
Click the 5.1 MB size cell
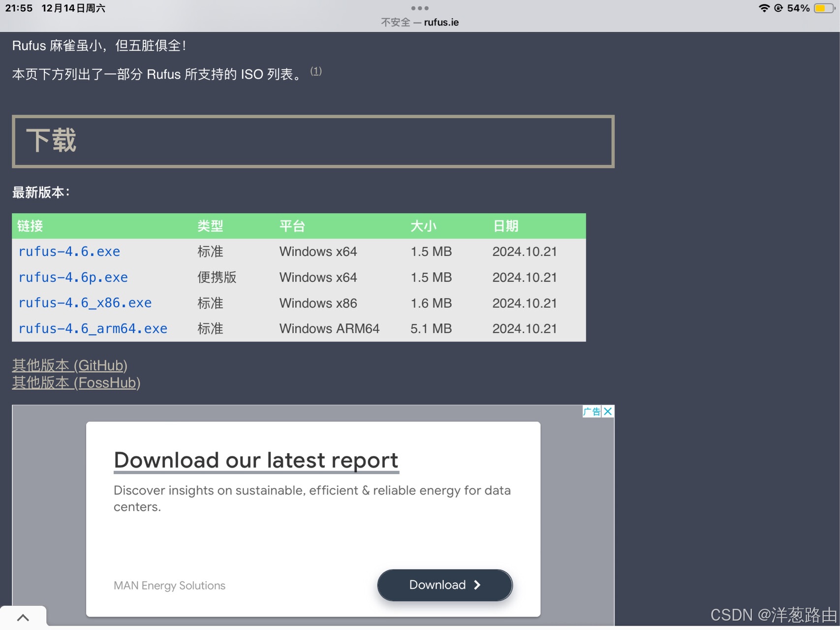pos(432,329)
